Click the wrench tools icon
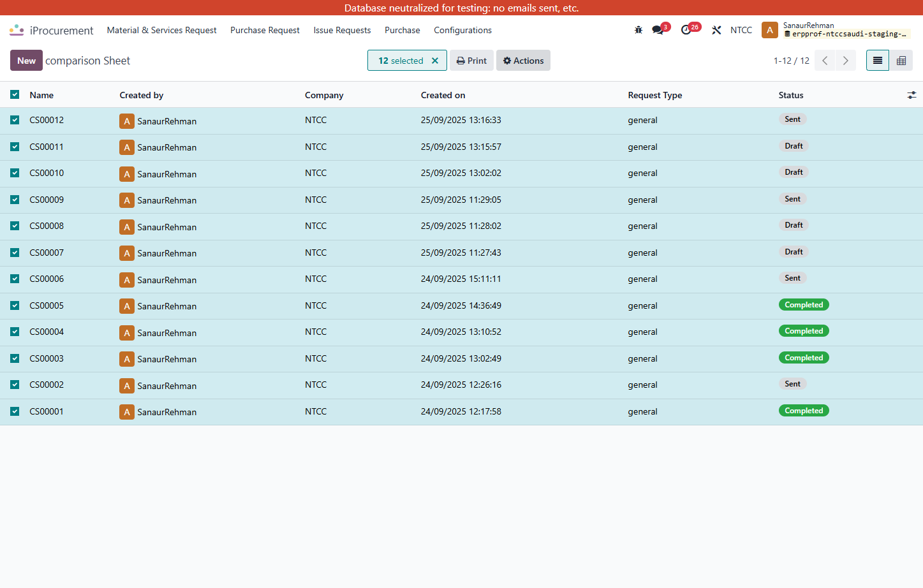 click(716, 30)
